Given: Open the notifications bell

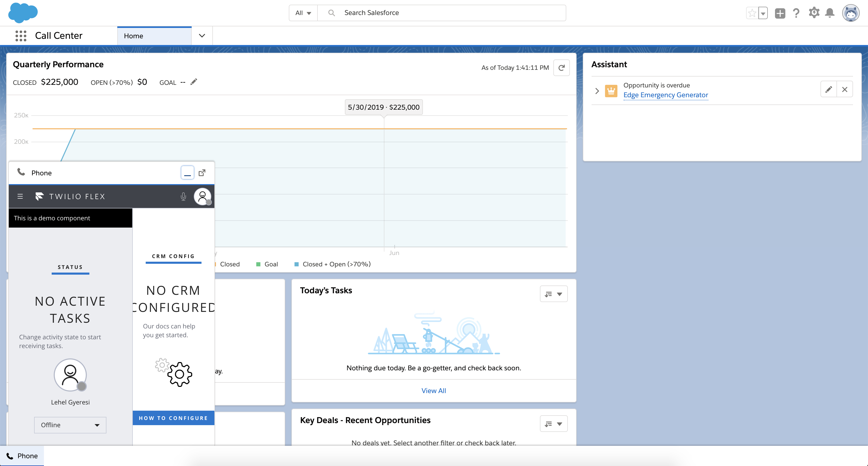Looking at the screenshot, I should (x=830, y=13).
